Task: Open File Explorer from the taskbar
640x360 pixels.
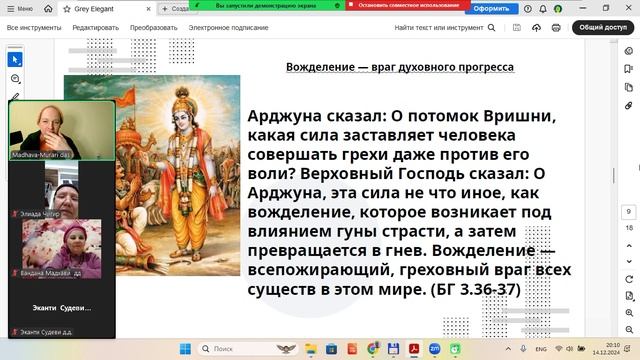Action: (311, 349)
